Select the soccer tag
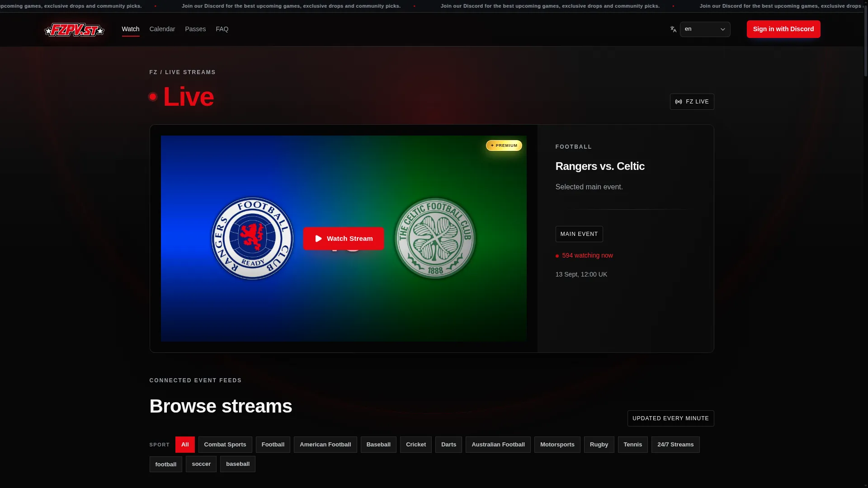This screenshot has height=488, width=868. (201, 464)
